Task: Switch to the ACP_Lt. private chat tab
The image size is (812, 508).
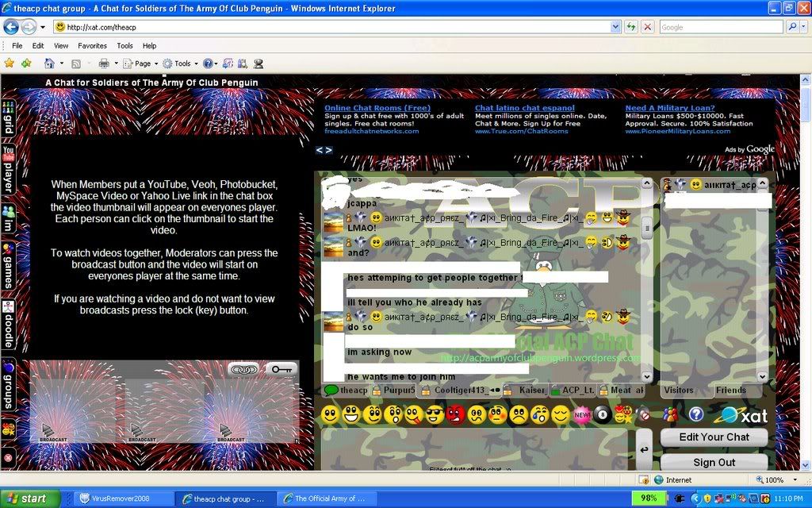Action: [573, 391]
